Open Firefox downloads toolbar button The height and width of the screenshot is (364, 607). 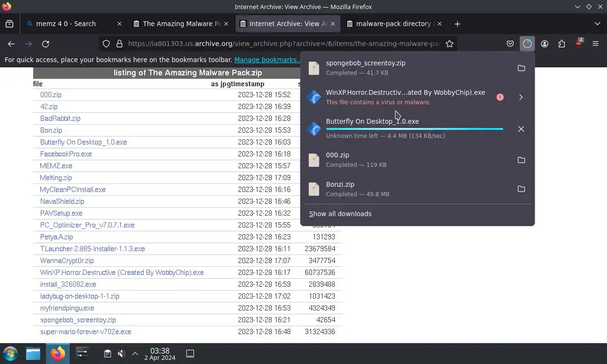coord(527,44)
